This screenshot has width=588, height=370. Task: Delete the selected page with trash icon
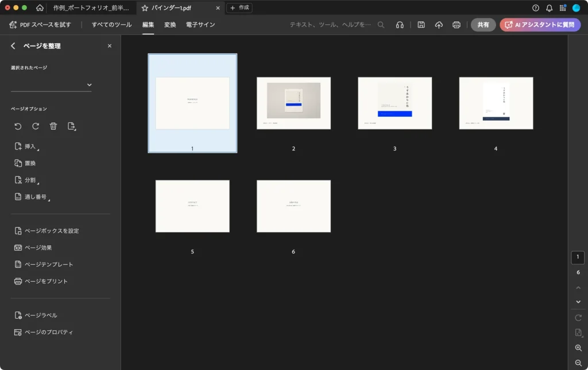(53, 126)
